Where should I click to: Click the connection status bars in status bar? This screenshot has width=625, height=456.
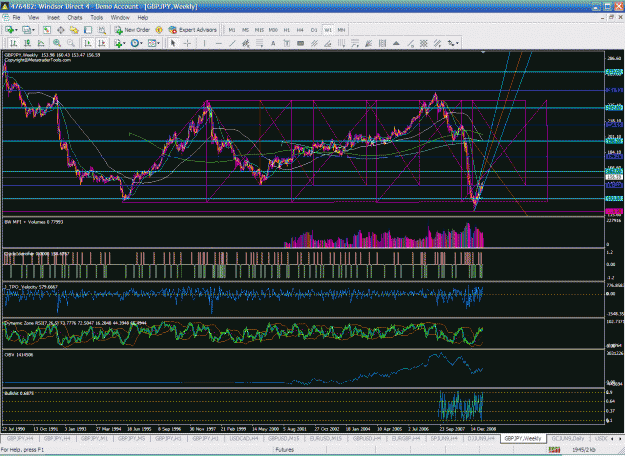[554, 450]
